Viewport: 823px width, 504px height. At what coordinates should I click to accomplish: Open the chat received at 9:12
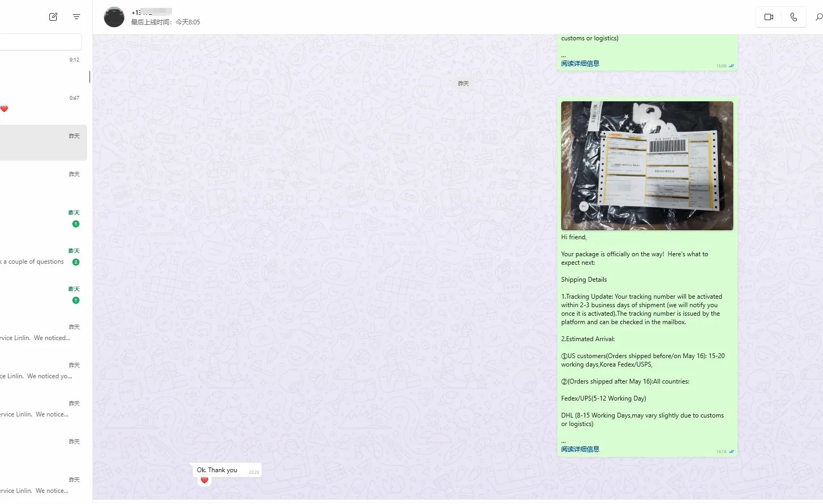[44, 67]
